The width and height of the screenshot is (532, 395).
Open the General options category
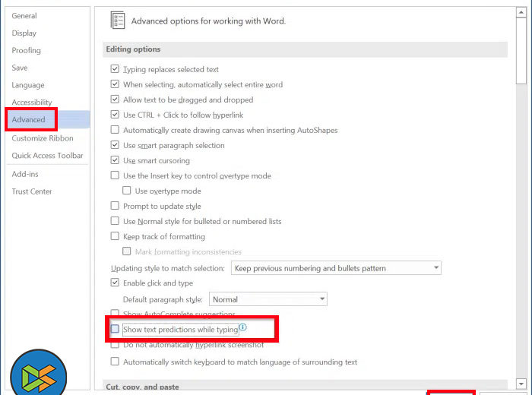click(24, 16)
